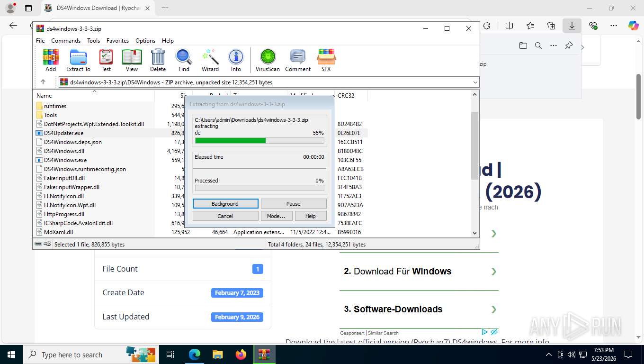The image size is (644, 364).
Task: Open Favorites menu
Action: [117, 41]
